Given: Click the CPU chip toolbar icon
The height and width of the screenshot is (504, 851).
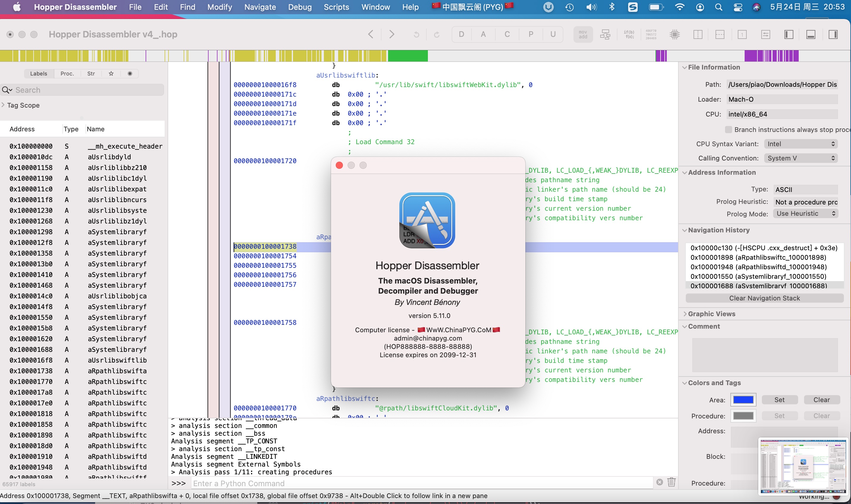Looking at the screenshot, I should [x=675, y=34].
